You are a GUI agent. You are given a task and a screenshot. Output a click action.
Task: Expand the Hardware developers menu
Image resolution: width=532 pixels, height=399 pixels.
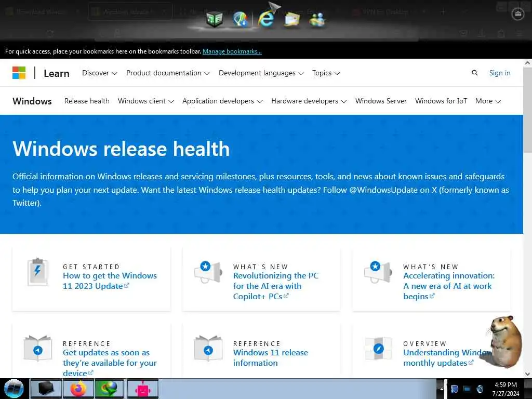tap(309, 101)
